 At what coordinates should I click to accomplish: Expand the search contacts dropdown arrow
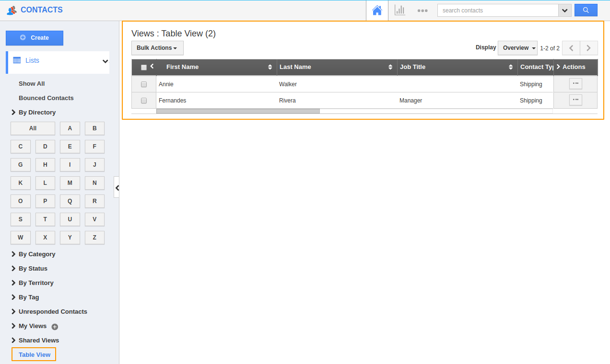[565, 11]
